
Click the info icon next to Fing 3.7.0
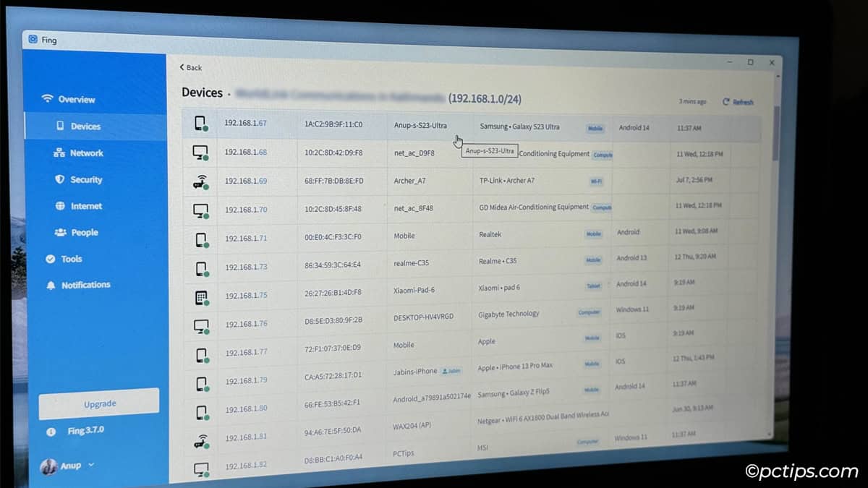click(x=51, y=432)
